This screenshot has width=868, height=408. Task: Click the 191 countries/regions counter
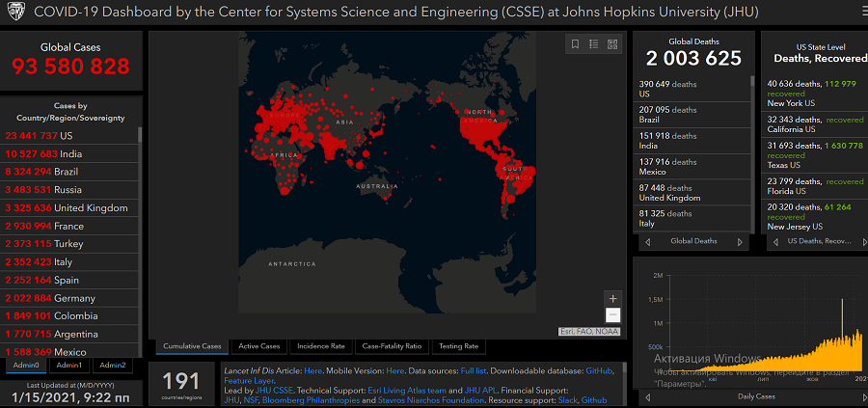(x=181, y=384)
